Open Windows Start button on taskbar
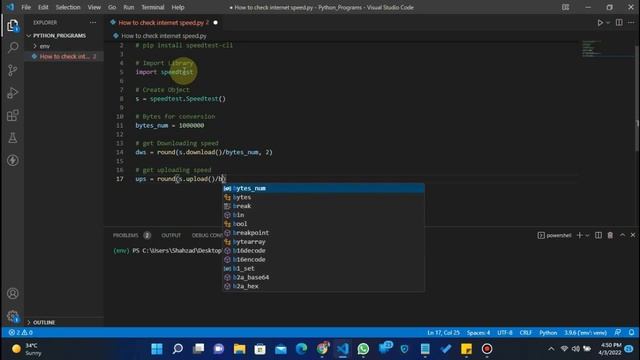 pyautogui.click(x=157, y=349)
